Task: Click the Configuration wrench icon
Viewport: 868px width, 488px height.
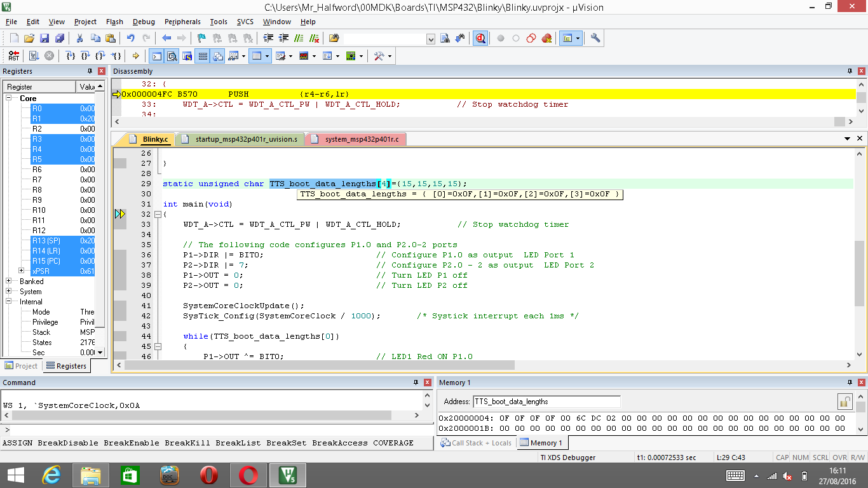Action: [595, 38]
